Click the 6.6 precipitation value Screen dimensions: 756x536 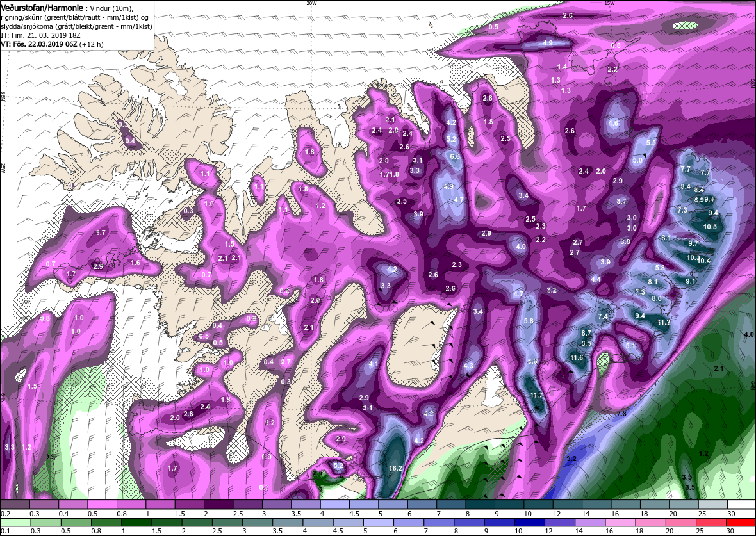tap(455, 156)
